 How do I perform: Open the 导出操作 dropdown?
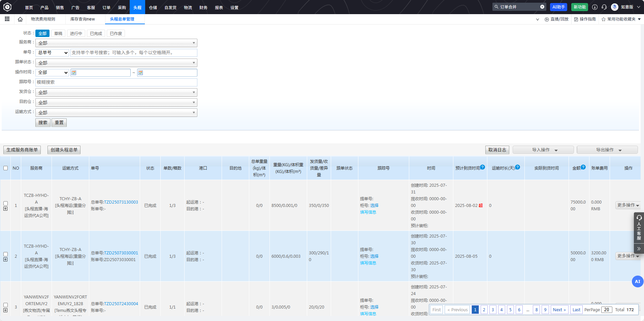coord(607,150)
